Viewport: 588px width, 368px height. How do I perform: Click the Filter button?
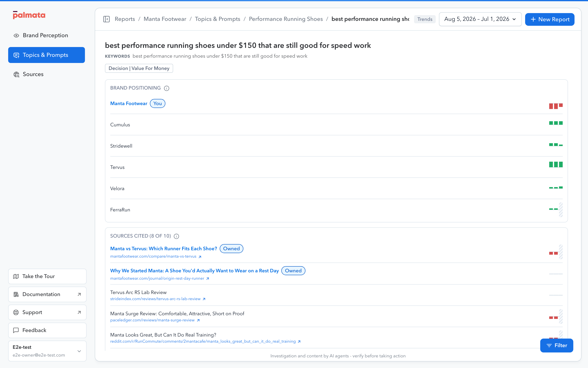tap(556, 345)
